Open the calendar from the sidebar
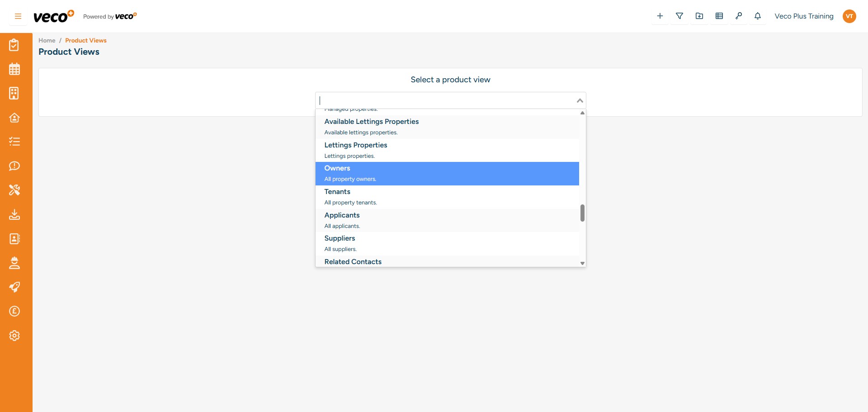The image size is (868, 412). [15, 69]
